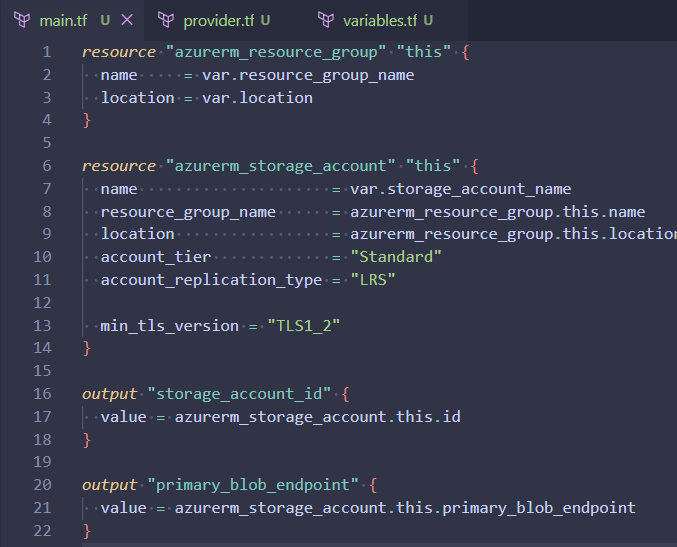The image size is (677, 547).
Task: Open the provider.tf tab
Action: coord(218,20)
